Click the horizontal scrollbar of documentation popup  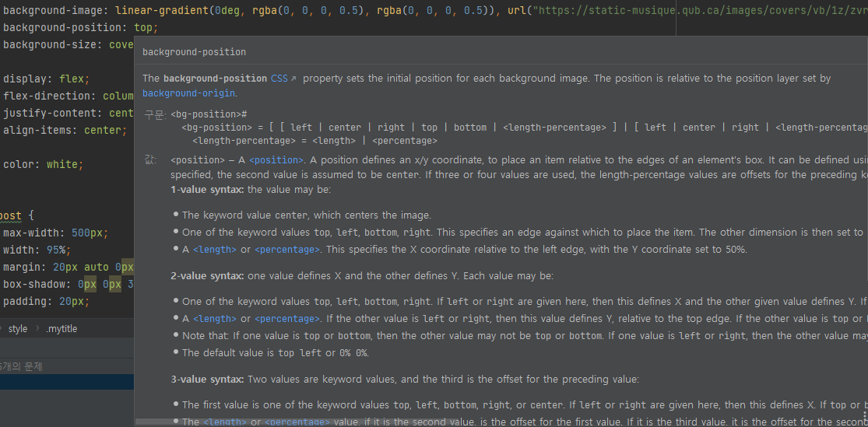[x=296, y=422]
